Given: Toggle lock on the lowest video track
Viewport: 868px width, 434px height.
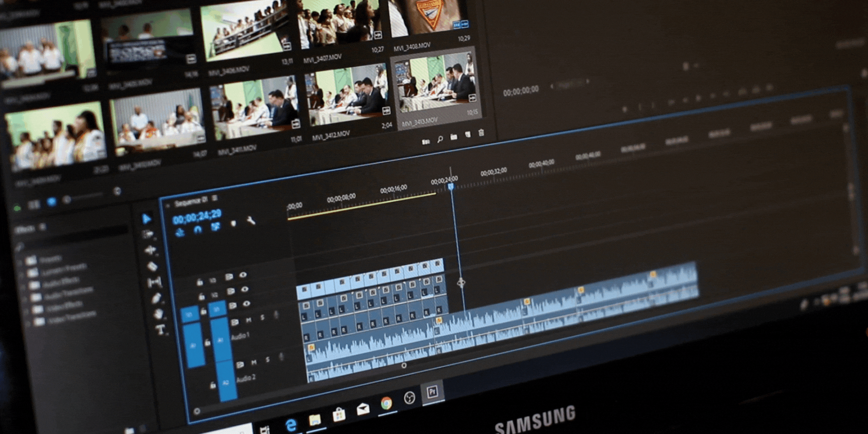Looking at the screenshot, I should 203,311.
